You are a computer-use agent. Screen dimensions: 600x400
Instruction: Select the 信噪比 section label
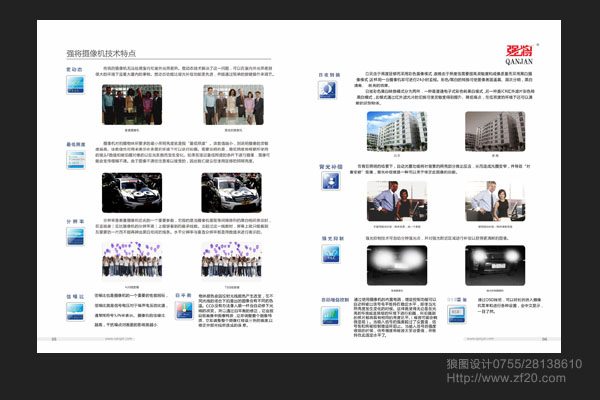click(75, 297)
